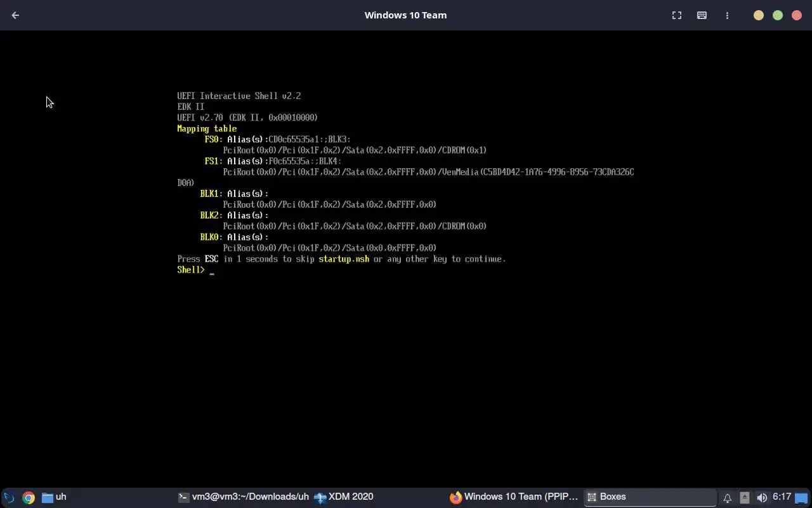Switch to Firefox 'Windows 10 Team' window
The height and width of the screenshot is (508, 812).
pos(514,497)
